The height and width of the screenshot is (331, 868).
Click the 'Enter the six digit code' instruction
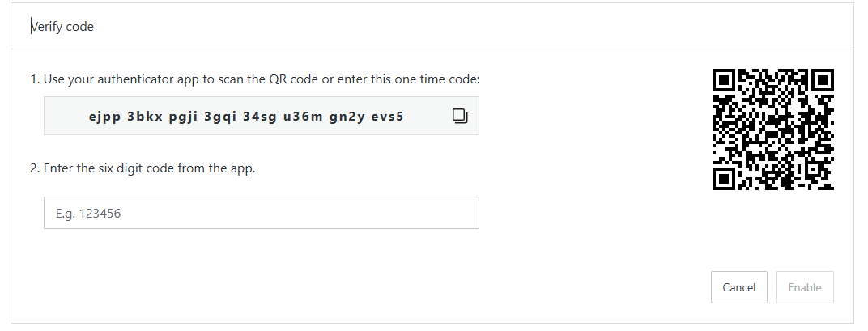143,168
